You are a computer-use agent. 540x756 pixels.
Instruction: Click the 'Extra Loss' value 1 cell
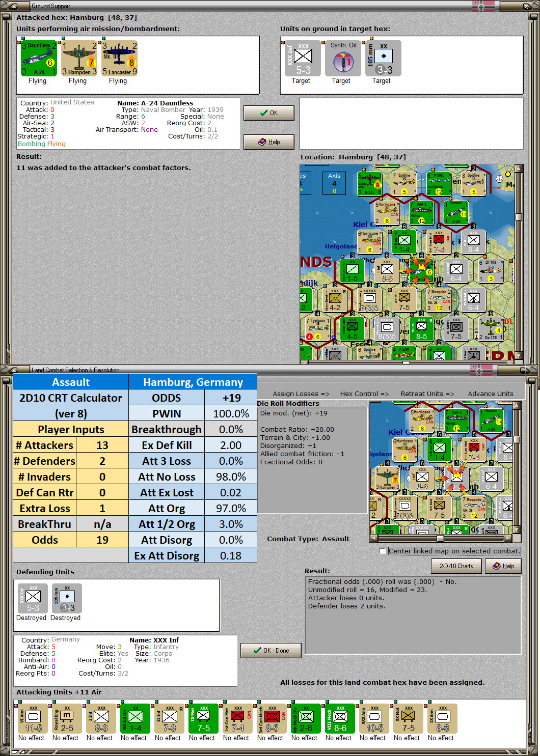(x=102, y=509)
